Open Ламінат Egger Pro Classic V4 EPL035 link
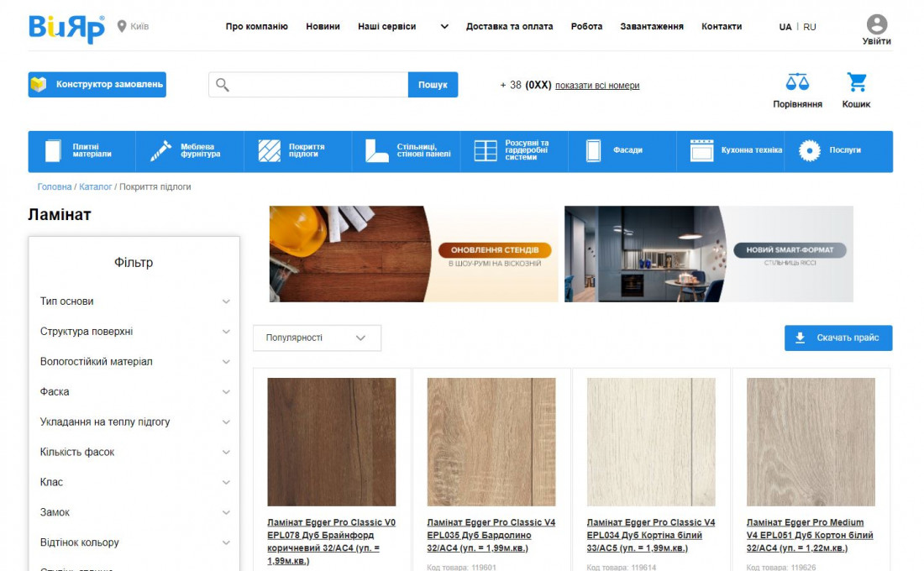Viewport: 924px width, 571px height. pyautogui.click(x=491, y=535)
